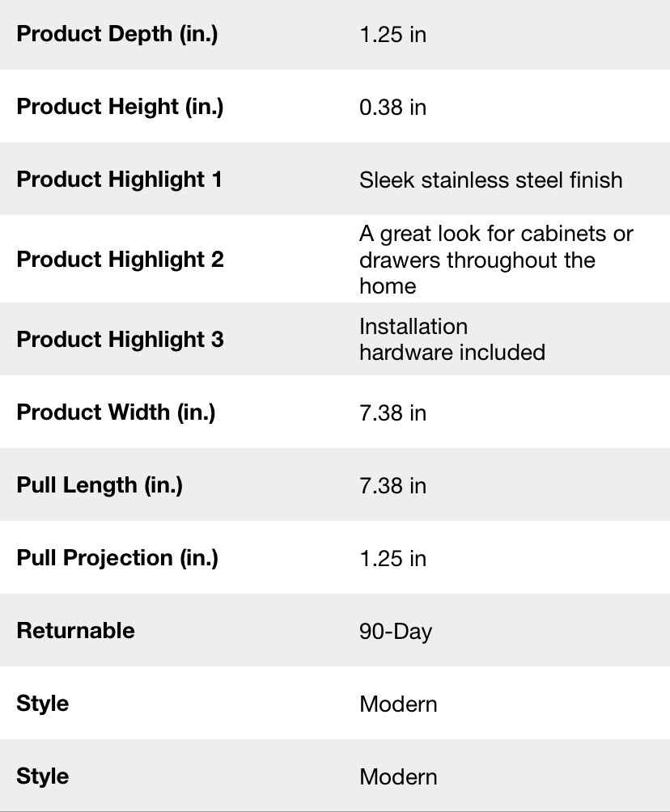670x812 pixels.
Task: Click the first Style row label
Action: click(43, 704)
